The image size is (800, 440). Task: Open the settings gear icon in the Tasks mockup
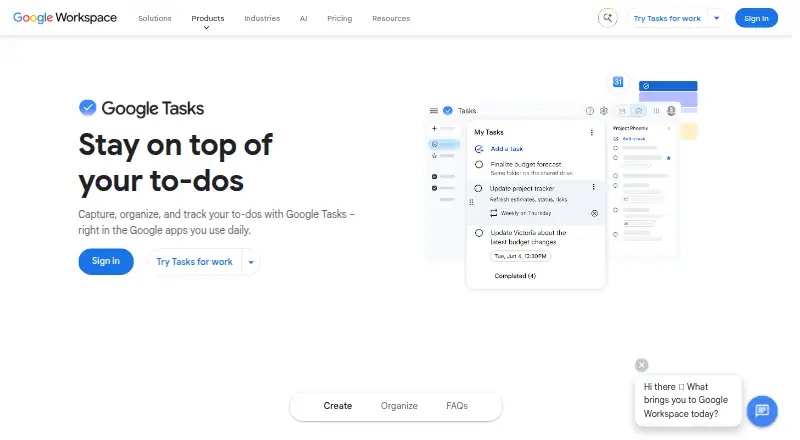(604, 111)
